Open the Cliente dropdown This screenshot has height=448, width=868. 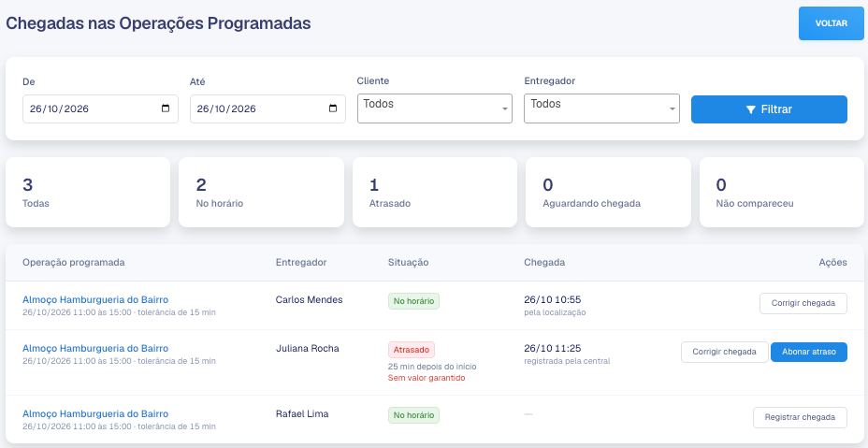[435, 108]
